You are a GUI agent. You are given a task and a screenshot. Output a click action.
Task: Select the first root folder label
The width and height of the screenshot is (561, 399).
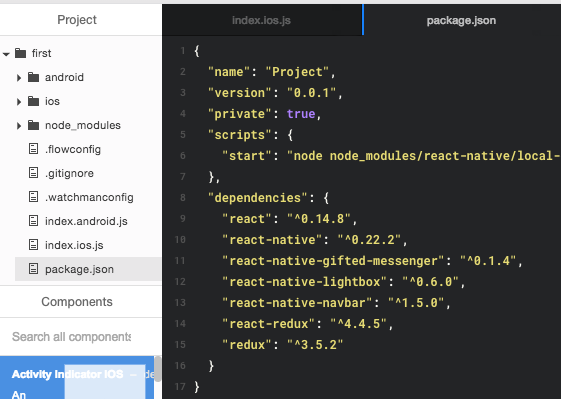click(x=42, y=53)
